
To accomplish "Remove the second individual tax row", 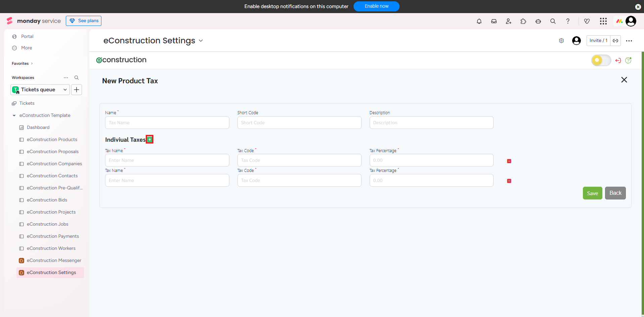I will (509, 181).
